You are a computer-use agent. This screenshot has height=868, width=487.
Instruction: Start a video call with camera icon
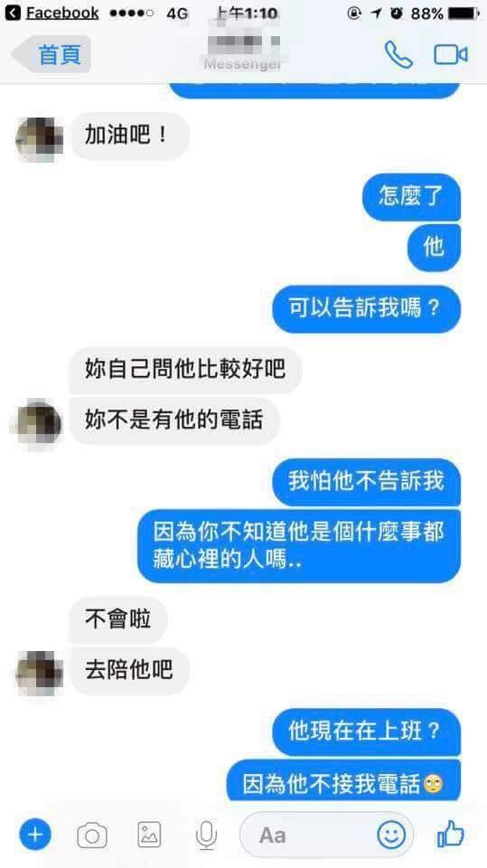(451, 55)
